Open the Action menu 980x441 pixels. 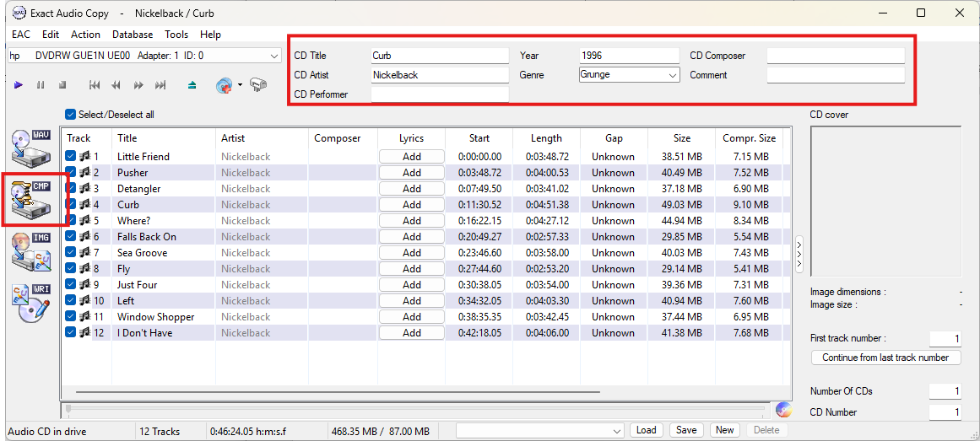[x=85, y=35]
